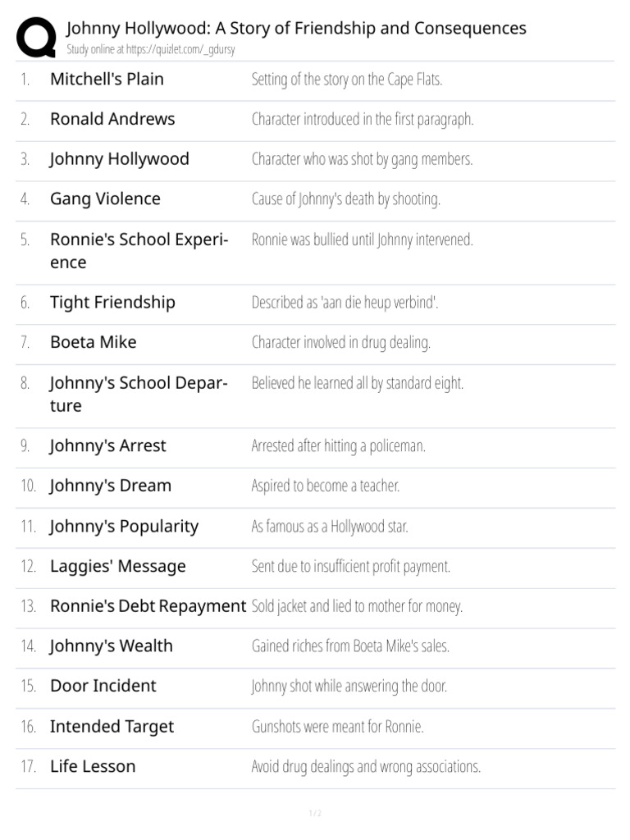Select the Ronald Andrews term
This screenshot has height=840, width=630.
point(112,119)
